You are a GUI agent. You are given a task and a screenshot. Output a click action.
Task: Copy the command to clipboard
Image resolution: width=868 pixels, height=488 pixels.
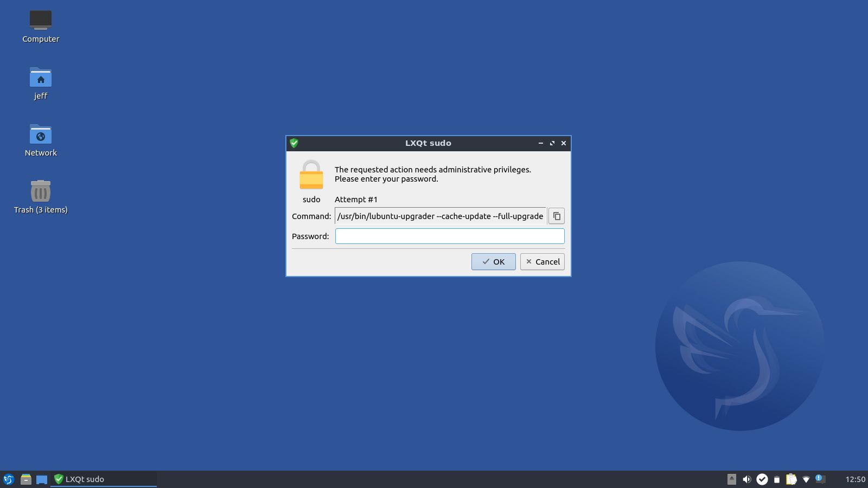[556, 216]
